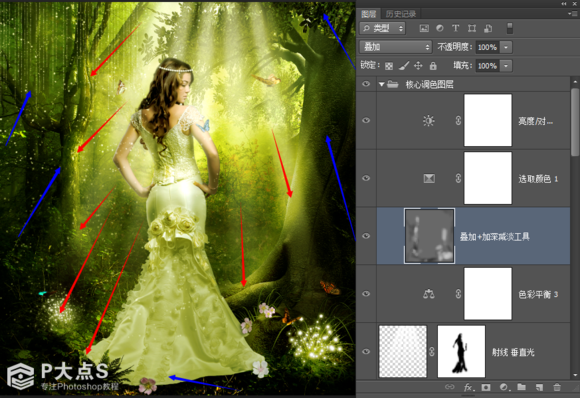Hide the 亮度/对比度 adjustment layer
Image resolution: width=580 pixels, height=398 pixels.
[366, 120]
